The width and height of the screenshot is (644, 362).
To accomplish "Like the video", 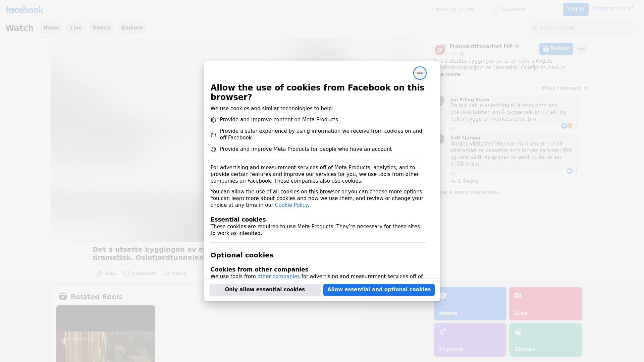I will (x=106, y=274).
